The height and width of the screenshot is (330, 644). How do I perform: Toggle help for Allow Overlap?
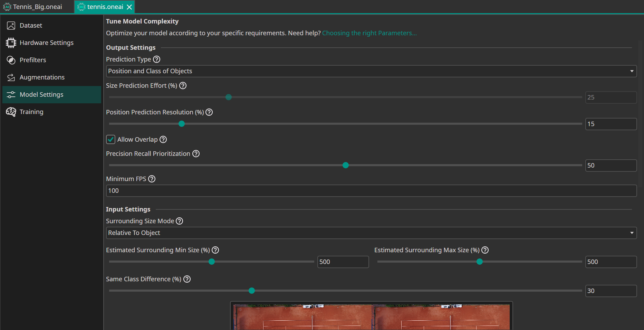[x=163, y=139]
